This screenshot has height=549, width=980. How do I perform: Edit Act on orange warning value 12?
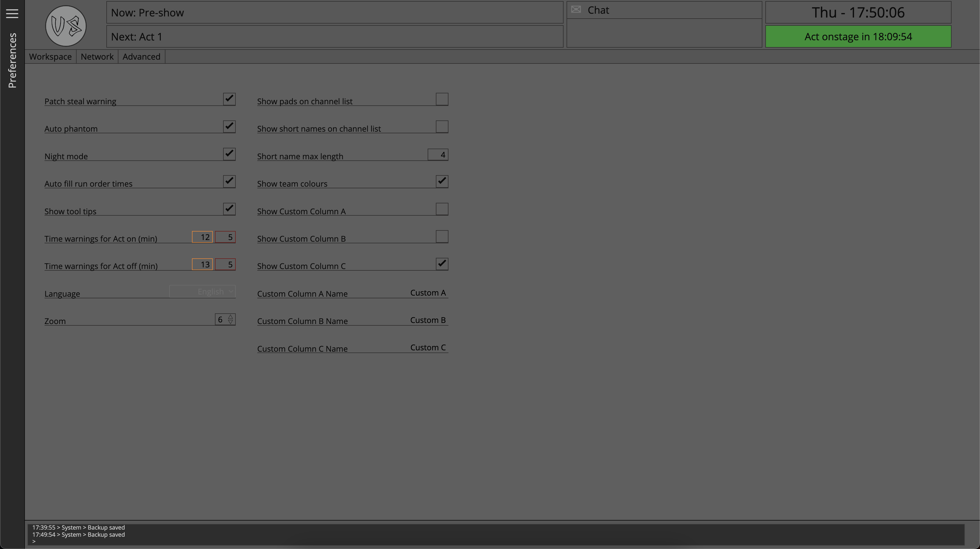coord(202,237)
